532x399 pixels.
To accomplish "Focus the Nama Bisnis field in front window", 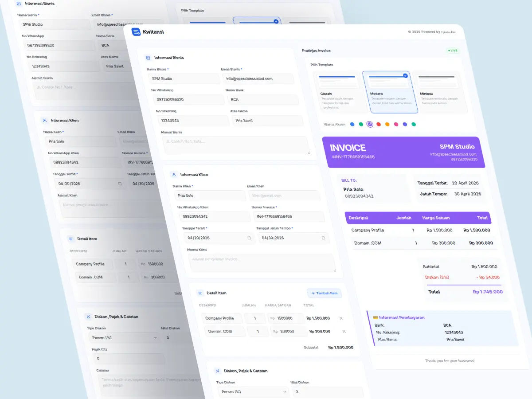I will tap(184, 78).
